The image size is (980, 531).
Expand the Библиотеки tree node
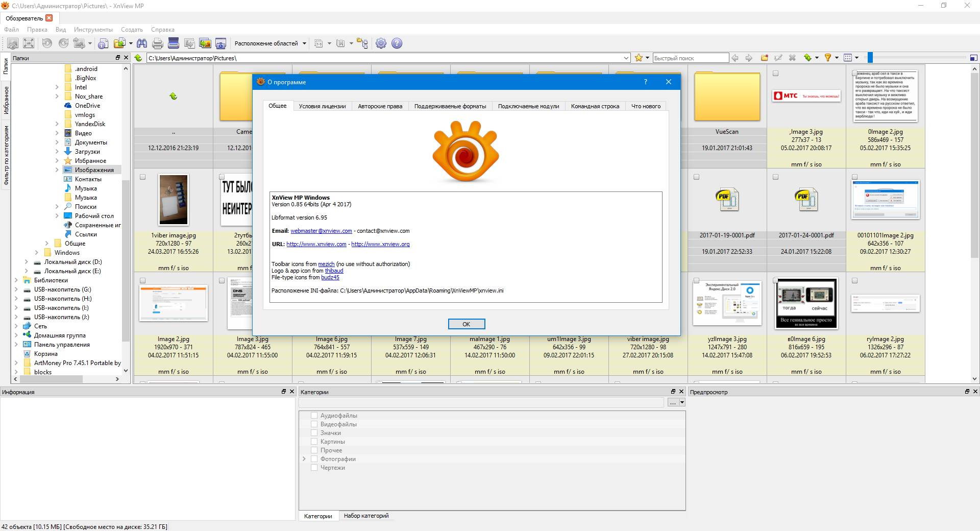(x=16, y=280)
